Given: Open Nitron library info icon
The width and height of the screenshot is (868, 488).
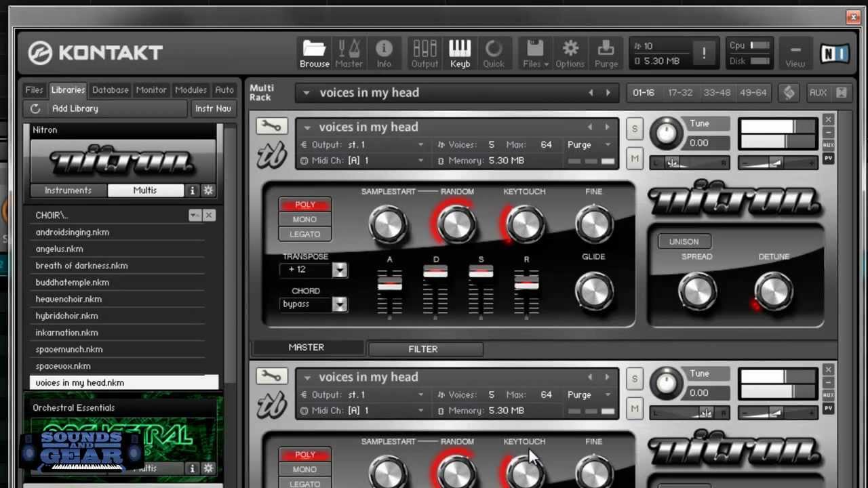Looking at the screenshot, I should point(193,190).
